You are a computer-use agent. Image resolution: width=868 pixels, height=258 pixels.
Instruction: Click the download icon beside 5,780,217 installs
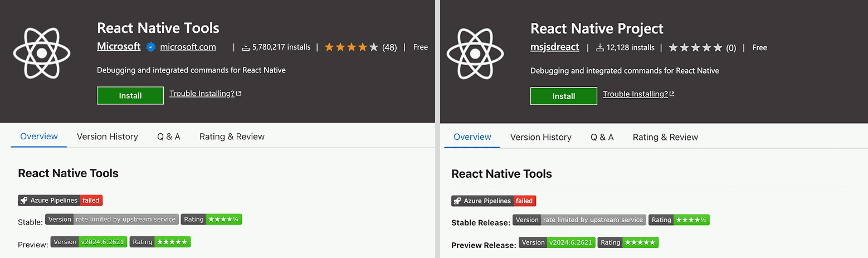(x=246, y=47)
